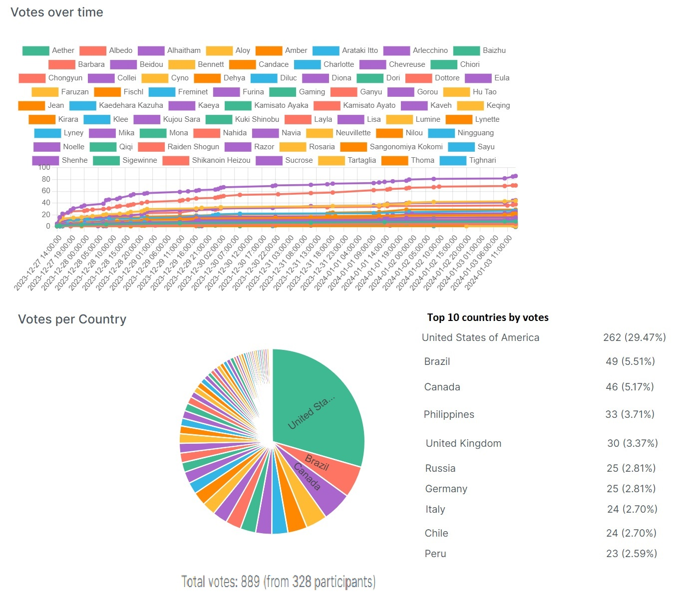Click the Ningguang legend label

point(476,133)
